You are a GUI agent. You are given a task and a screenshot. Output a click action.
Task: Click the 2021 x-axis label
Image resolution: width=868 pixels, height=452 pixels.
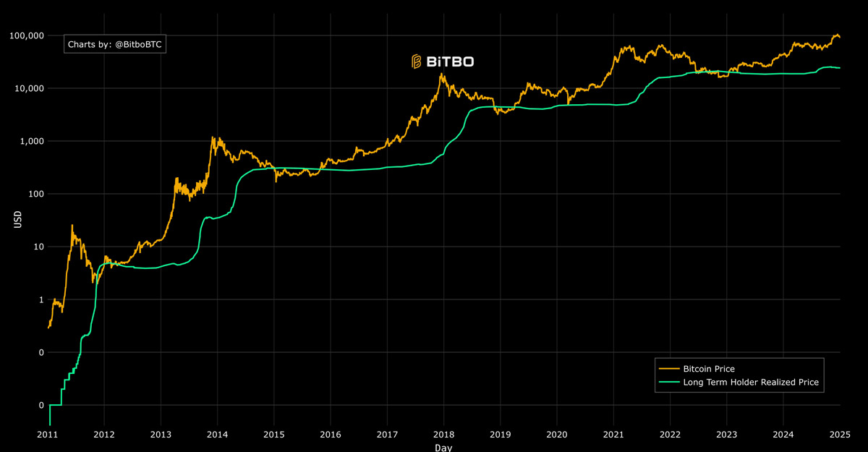pos(613,435)
